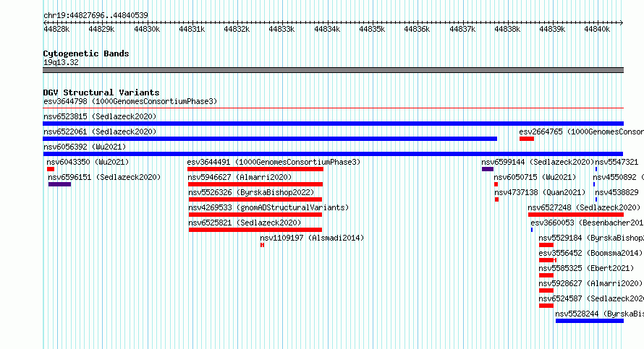Select nsv5585325 Ebert2021 label
This screenshot has width=644, height=349.
(587, 268)
